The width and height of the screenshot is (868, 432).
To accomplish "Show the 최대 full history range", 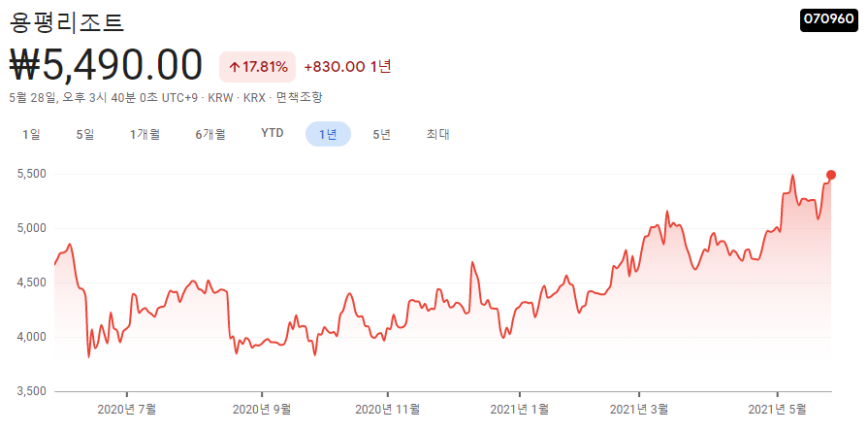I will coord(437,134).
